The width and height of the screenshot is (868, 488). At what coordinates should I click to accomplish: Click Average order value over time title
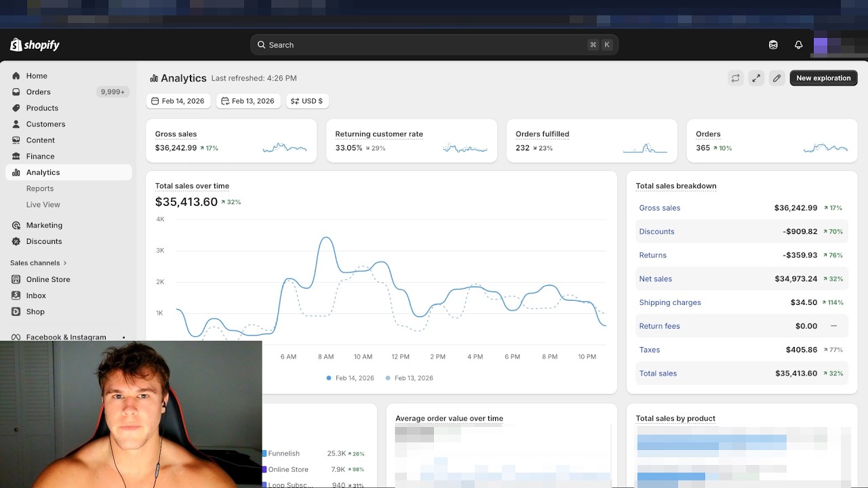pyautogui.click(x=449, y=418)
